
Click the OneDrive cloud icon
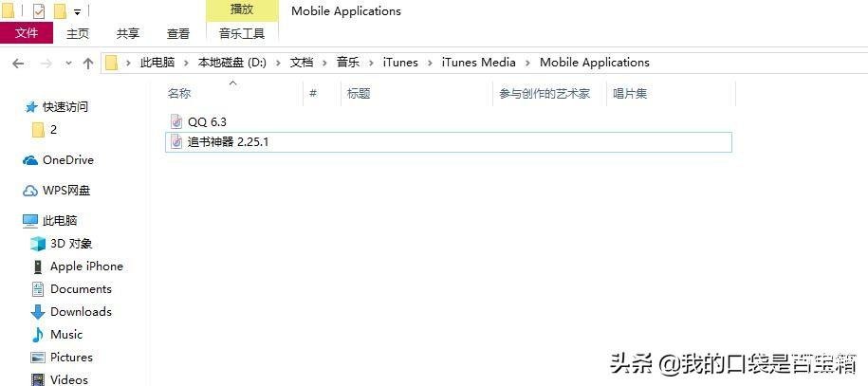click(30, 160)
